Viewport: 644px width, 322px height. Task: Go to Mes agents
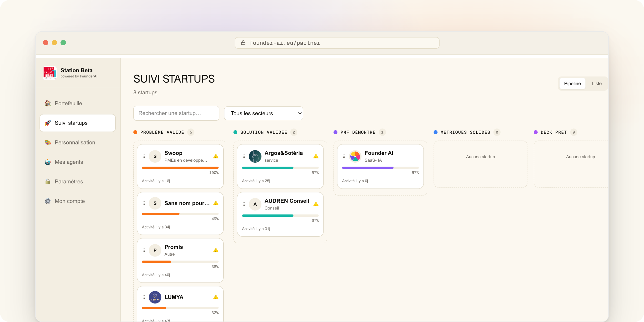[x=78, y=162]
